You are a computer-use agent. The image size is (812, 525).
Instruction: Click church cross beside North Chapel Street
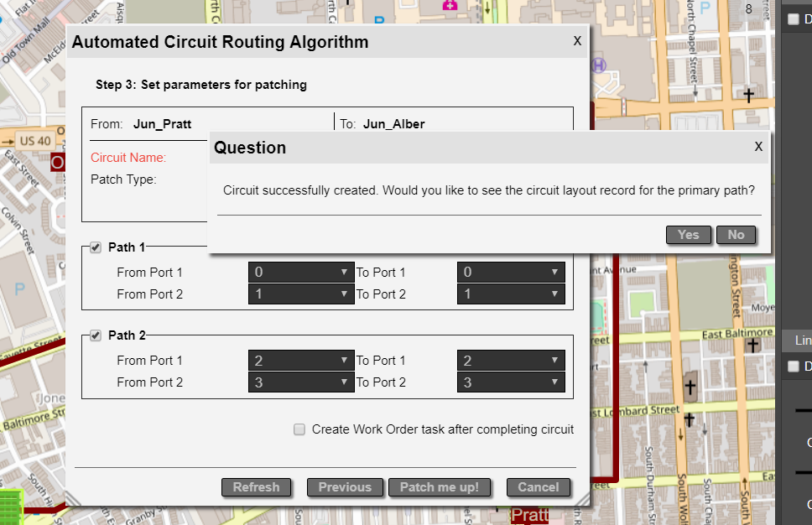(x=748, y=95)
